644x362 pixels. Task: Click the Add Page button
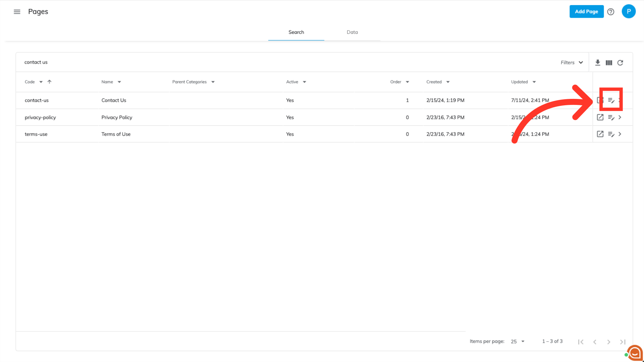(x=586, y=11)
